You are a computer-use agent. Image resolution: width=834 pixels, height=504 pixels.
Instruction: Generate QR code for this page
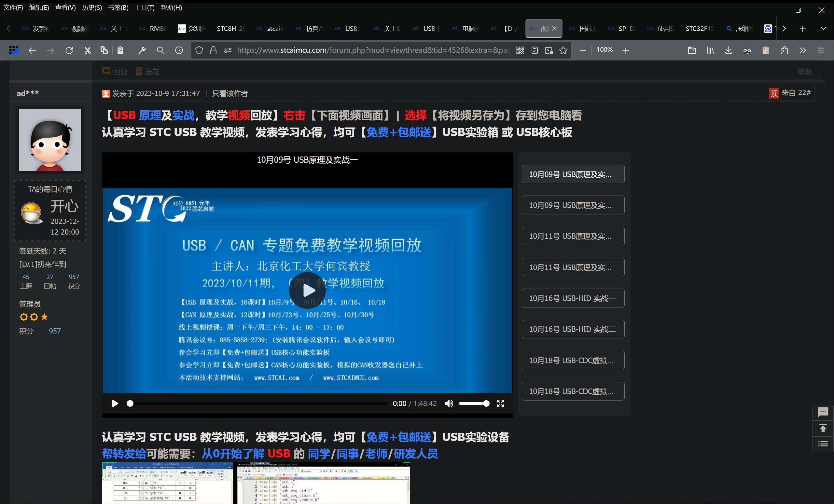tap(520, 50)
